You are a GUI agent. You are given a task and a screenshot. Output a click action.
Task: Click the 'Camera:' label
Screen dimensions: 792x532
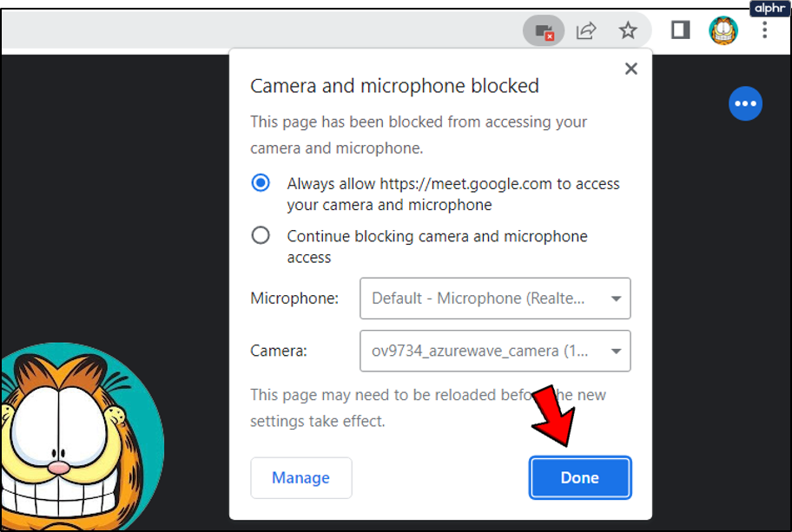(278, 351)
